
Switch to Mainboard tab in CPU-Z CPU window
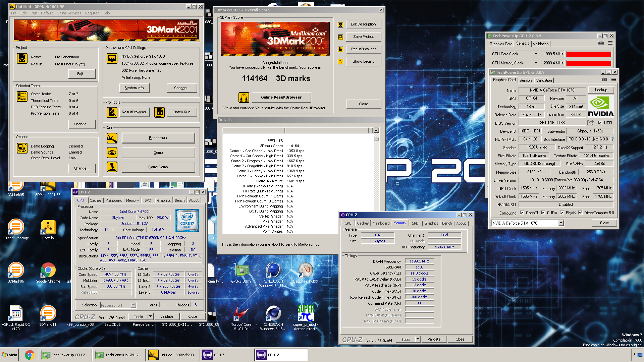(114, 200)
